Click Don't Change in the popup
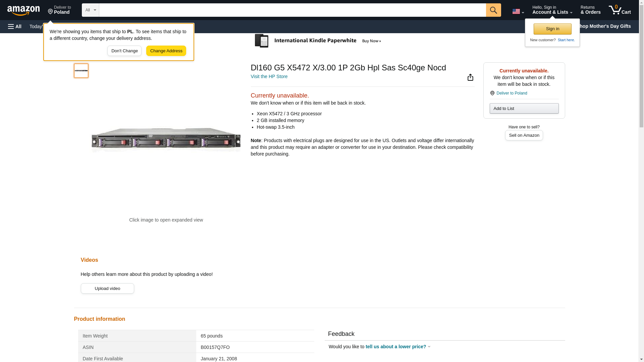 124,51
